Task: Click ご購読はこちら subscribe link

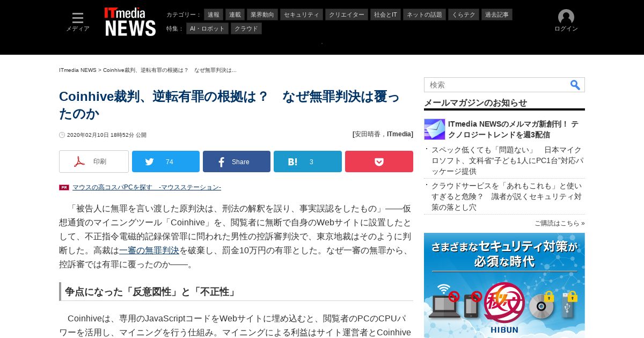Action: coord(560,223)
